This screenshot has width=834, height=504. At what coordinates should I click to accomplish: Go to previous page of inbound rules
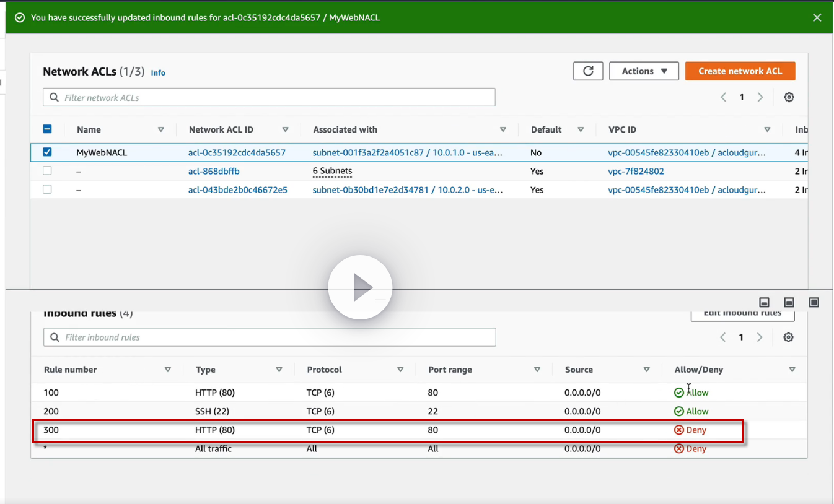click(x=722, y=337)
